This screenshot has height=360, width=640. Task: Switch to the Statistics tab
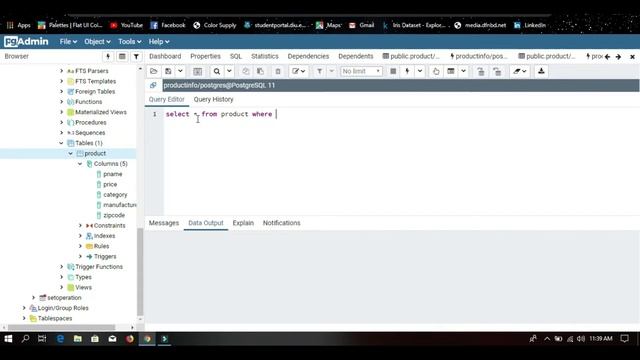tap(264, 56)
